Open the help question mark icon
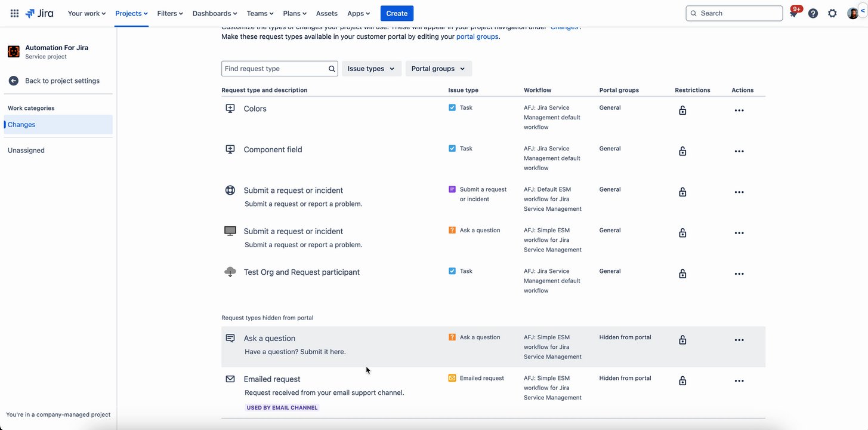Viewport: 868px width, 430px height. [x=813, y=13]
